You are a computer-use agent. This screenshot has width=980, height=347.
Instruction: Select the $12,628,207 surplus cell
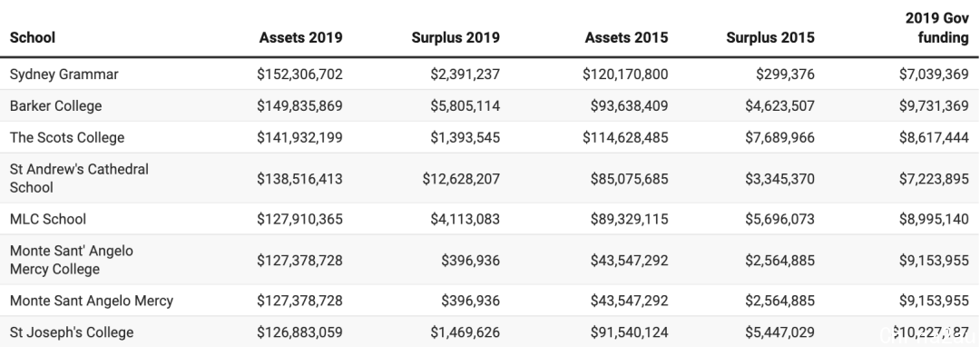click(x=461, y=179)
